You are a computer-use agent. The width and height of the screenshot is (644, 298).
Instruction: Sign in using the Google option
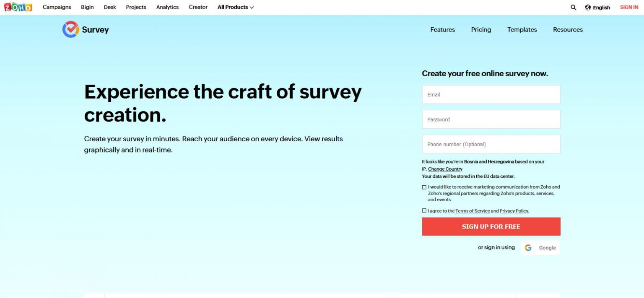(540, 247)
